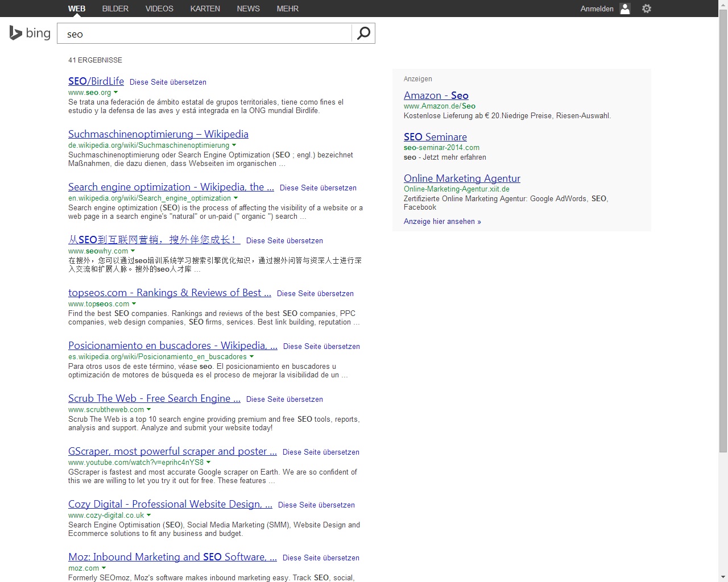Switch to the NEWS tab
This screenshot has height=582, width=728.
[x=249, y=9]
